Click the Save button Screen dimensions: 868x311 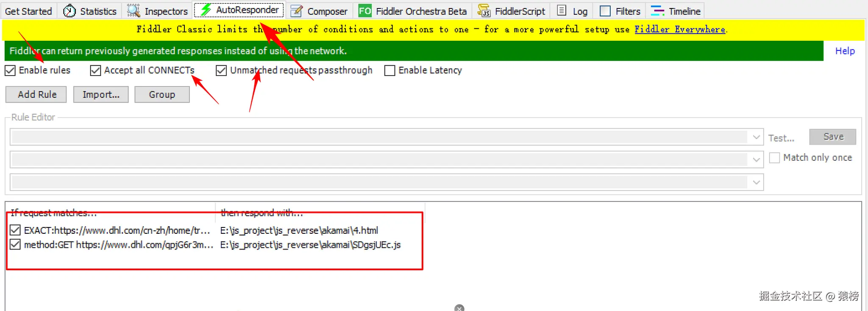[x=833, y=137]
